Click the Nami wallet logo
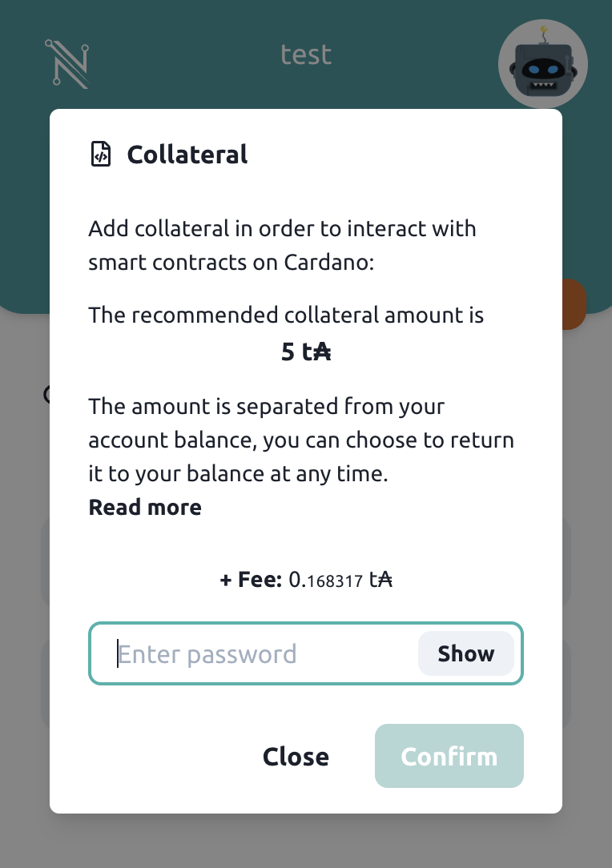The width and height of the screenshot is (612, 868). point(67,62)
